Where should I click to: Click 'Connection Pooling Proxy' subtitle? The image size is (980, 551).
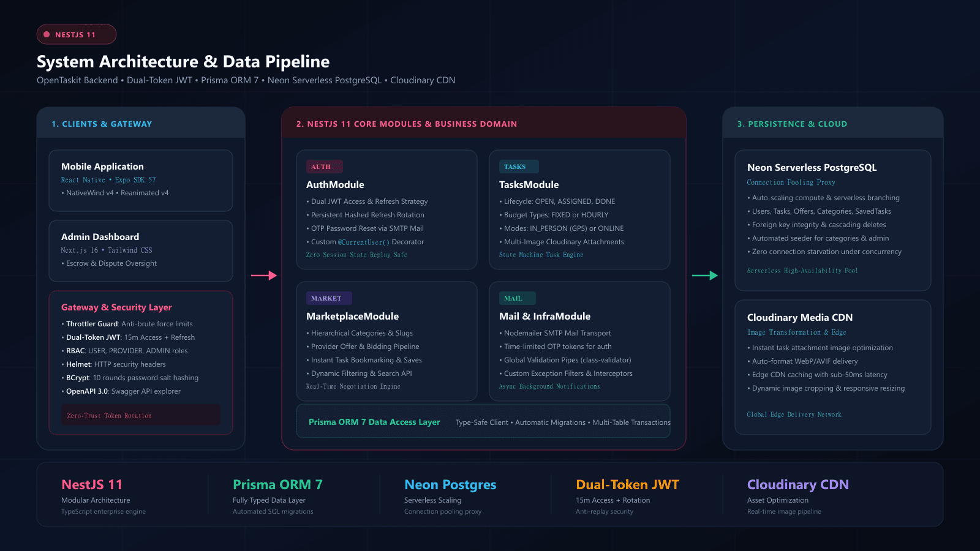791,182
